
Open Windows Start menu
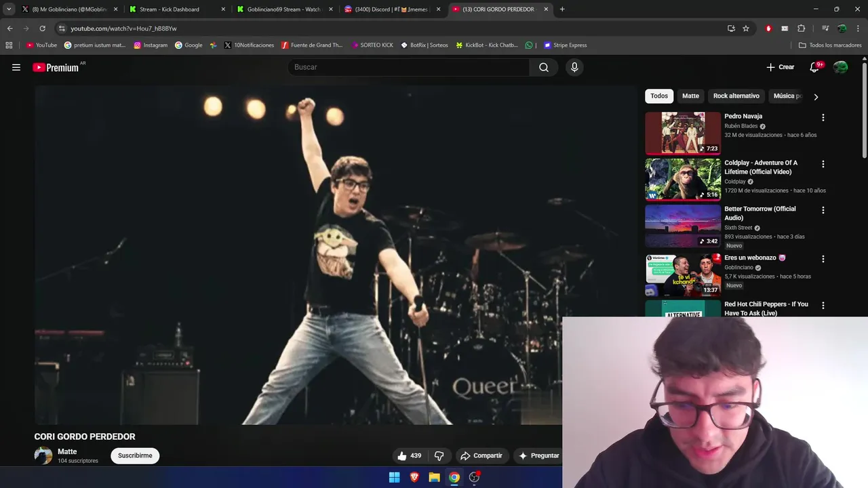coord(394,477)
